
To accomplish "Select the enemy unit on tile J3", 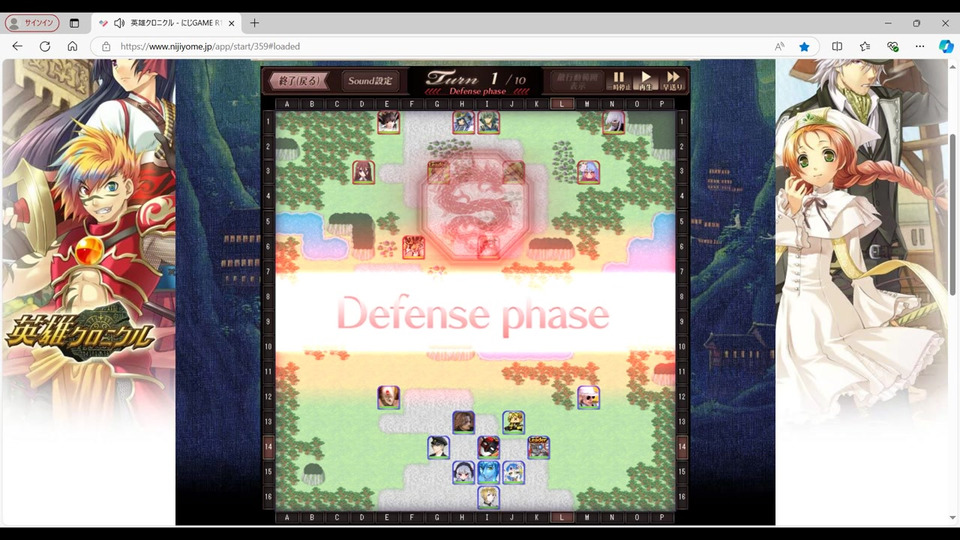I will 513,172.
